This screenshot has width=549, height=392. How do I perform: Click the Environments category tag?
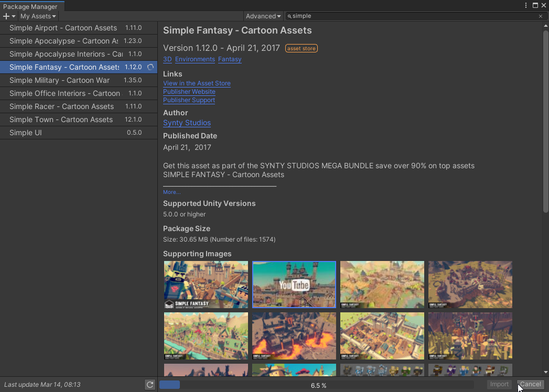(195, 59)
